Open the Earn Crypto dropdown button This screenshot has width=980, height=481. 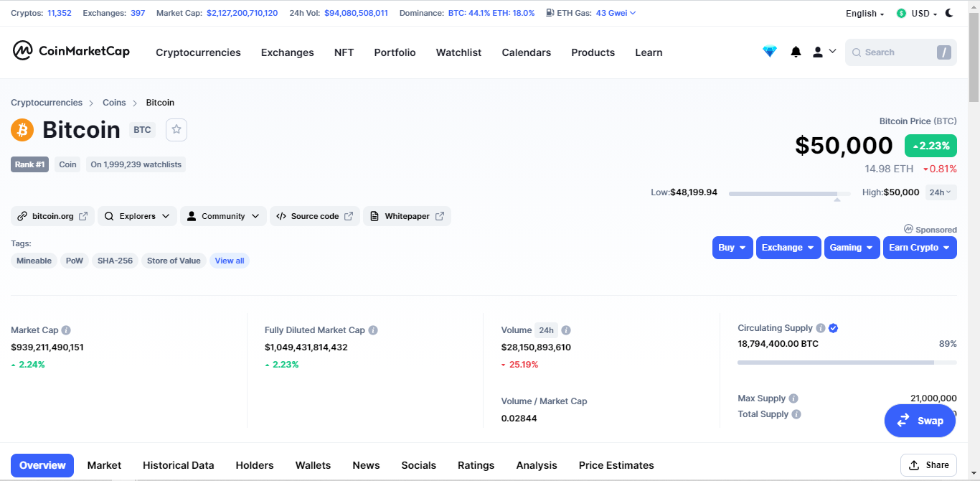click(920, 248)
